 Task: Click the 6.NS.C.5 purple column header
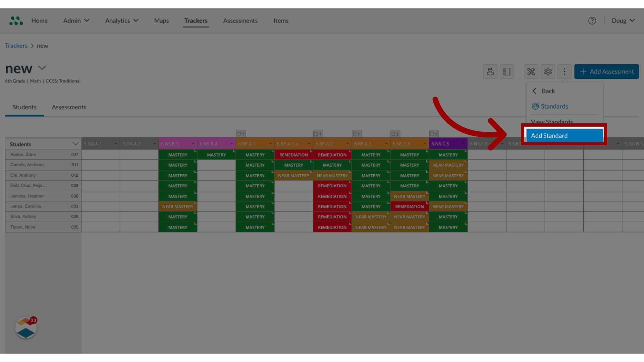448,144
